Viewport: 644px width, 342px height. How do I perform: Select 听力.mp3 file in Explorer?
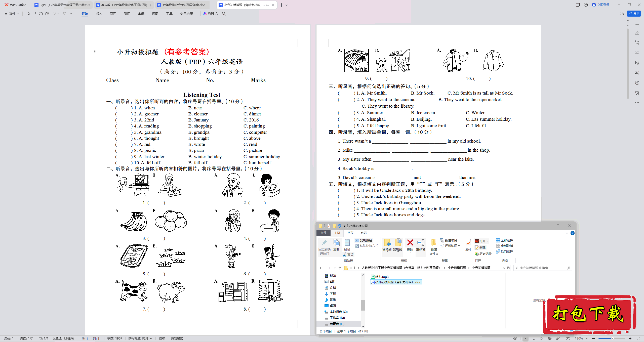(x=380, y=277)
